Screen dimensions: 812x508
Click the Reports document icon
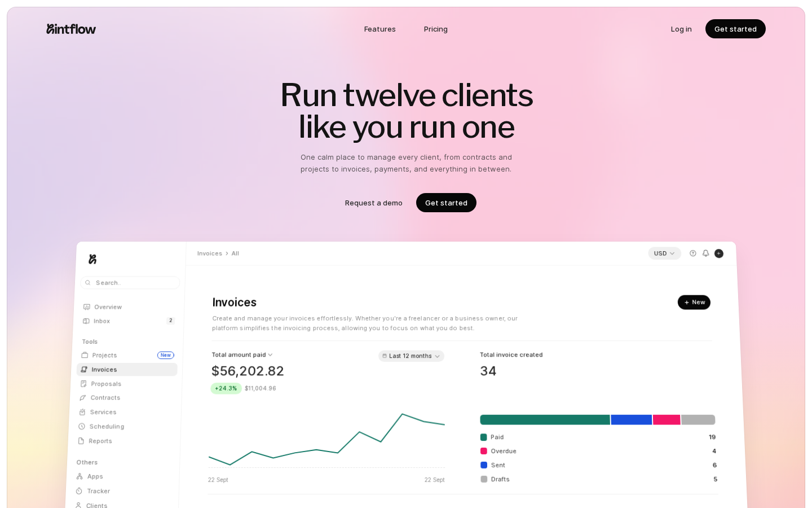(81, 441)
